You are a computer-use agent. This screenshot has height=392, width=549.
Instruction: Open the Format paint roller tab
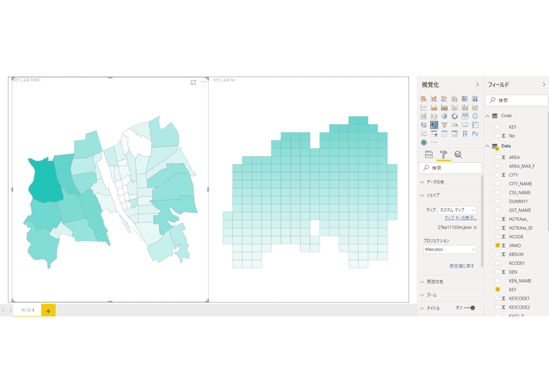coord(443,154)
